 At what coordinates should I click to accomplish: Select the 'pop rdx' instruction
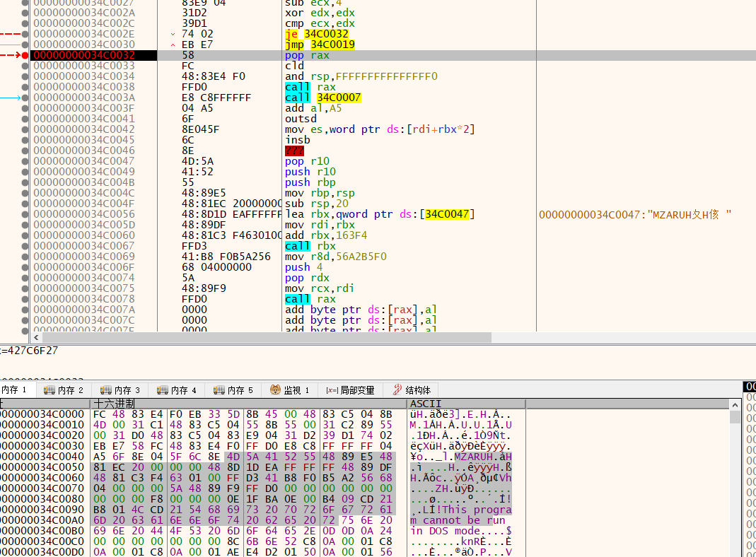pos(307,278)
